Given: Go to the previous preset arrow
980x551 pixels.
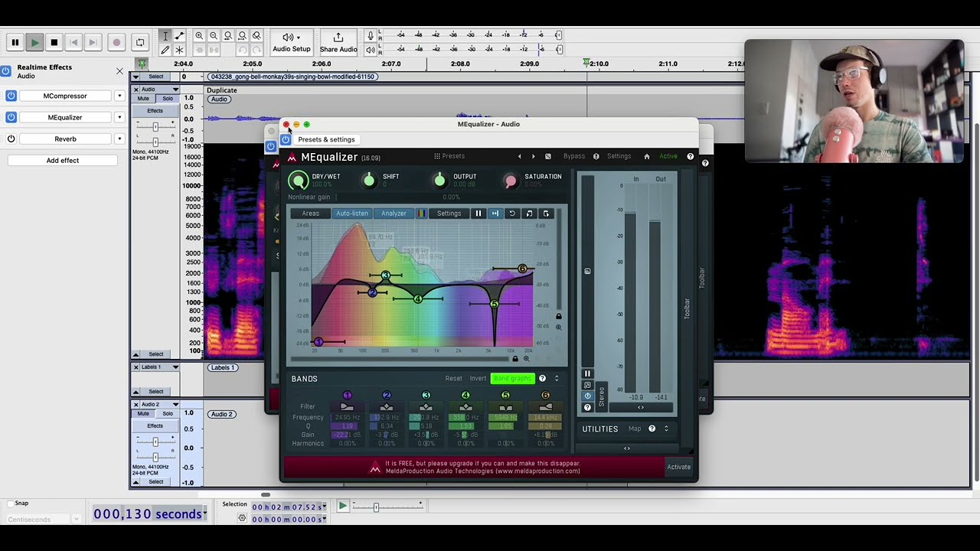Looking at the screenshot, I should pyautogui.click(x=519, y=156).
